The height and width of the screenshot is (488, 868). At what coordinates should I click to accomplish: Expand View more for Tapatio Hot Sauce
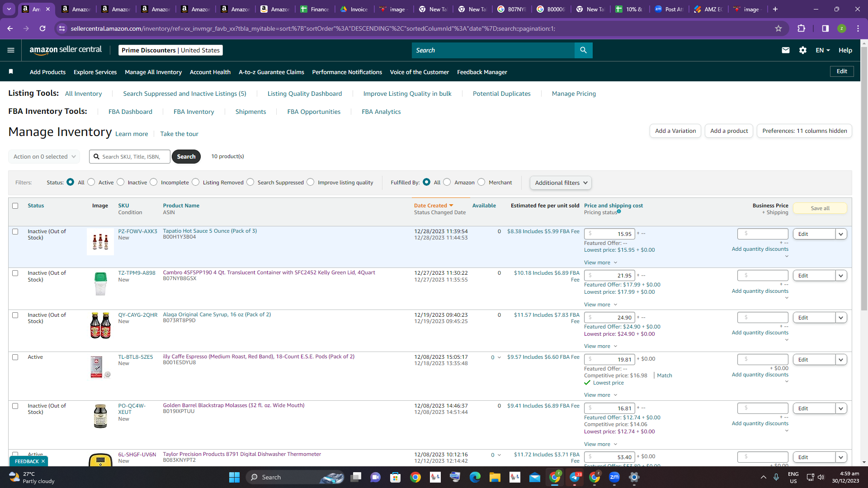pyautogui.click(x=600, y=263)
